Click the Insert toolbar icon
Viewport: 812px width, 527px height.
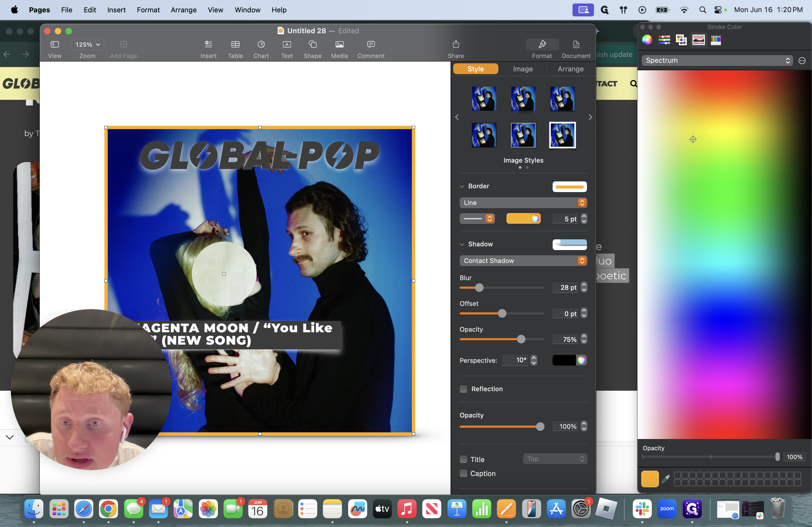[208, 44]
